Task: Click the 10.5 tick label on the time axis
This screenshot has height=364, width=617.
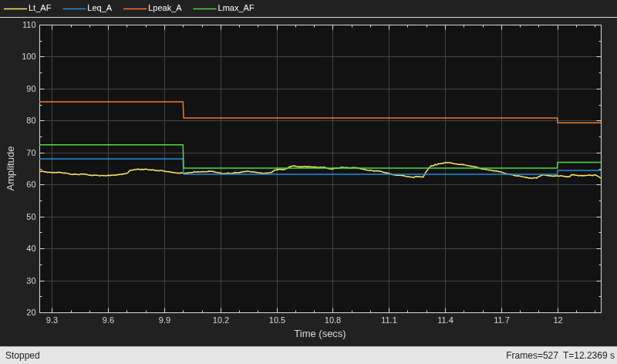Action: coord(277,320)
